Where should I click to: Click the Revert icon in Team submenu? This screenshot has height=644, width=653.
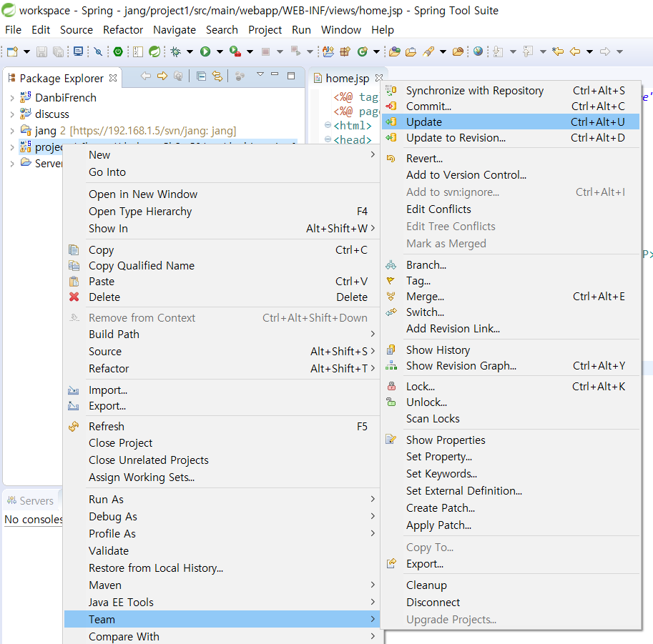pos(391,158)
